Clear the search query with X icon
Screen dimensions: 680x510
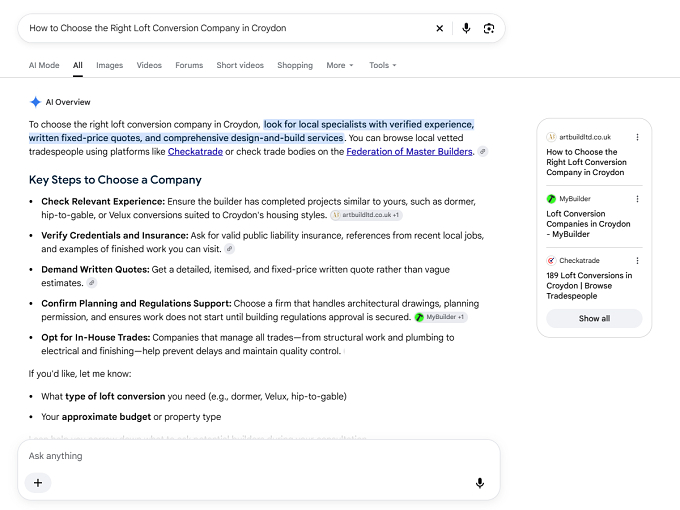439,28
